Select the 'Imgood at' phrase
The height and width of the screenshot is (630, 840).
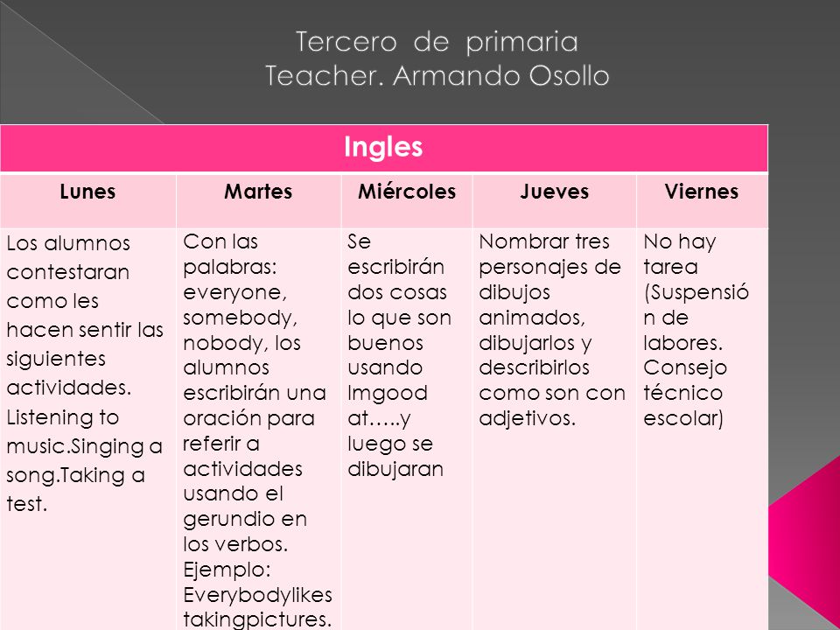pos(388,405)
